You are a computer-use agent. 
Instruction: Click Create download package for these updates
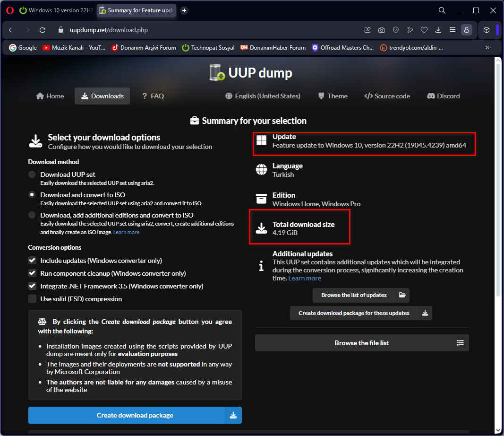361,313
